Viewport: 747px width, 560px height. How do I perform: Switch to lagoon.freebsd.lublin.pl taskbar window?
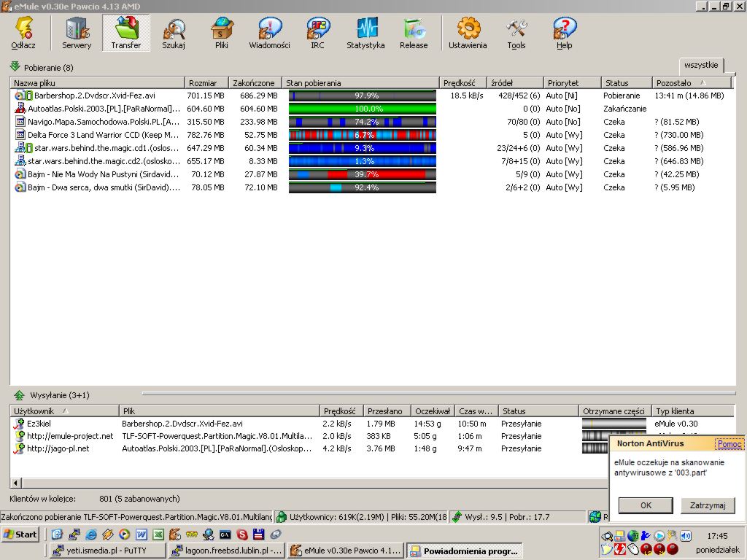227,551
